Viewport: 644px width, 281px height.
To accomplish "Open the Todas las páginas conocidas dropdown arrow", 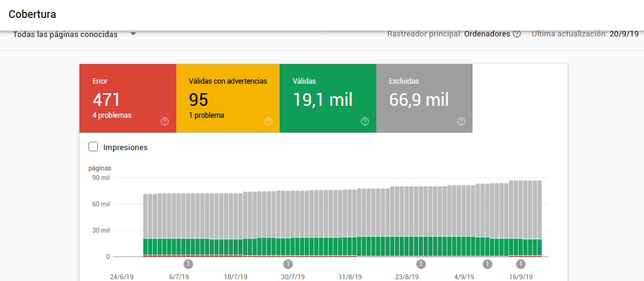I will pos(133,34).
